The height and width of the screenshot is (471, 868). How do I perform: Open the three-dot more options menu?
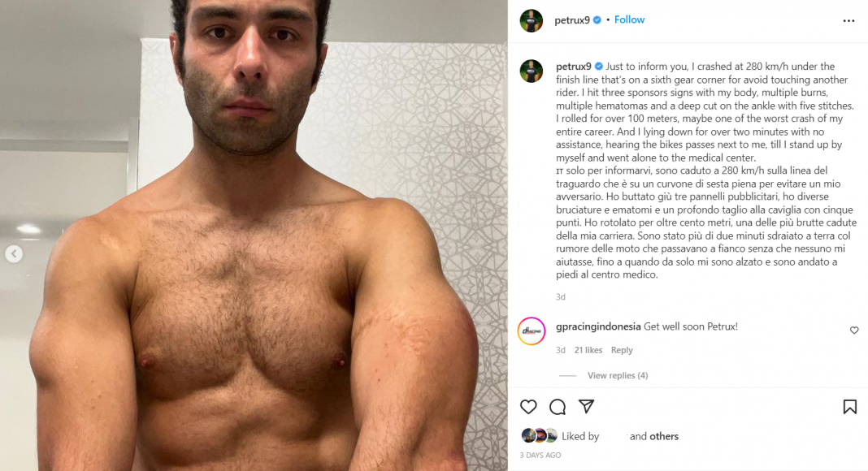click(848, 21)
